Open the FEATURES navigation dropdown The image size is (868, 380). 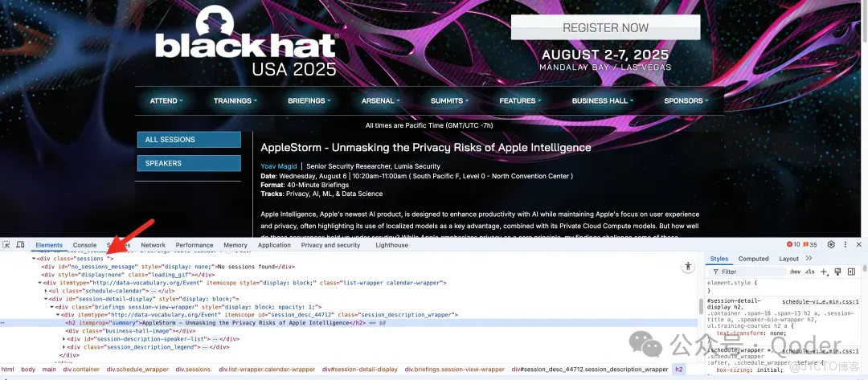pyautogui.click(x=520, y=100)
